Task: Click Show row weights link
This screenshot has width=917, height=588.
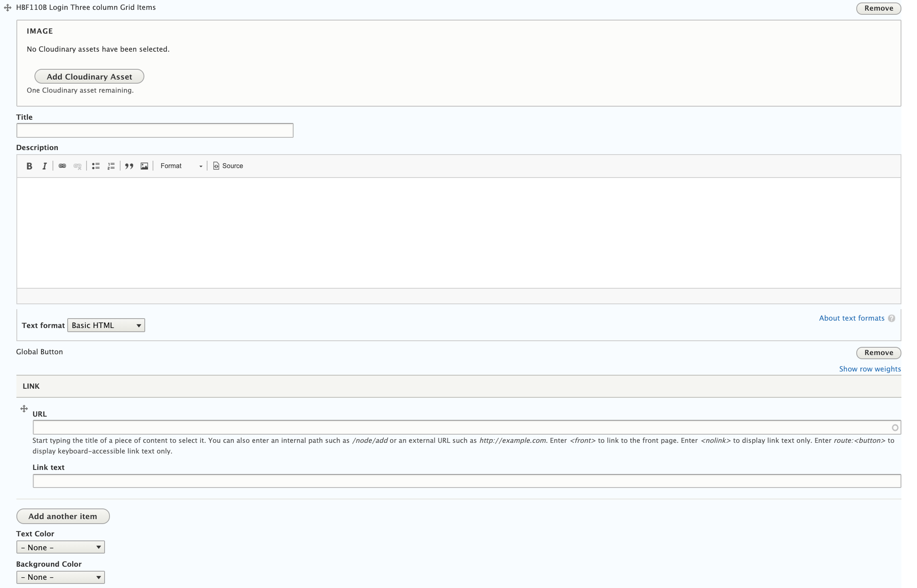Action: 869,368
